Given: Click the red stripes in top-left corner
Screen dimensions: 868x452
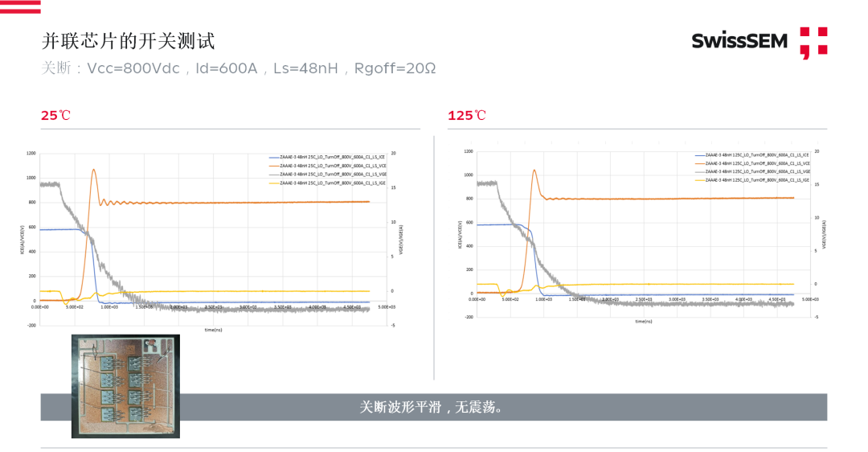Looking at the screenshot, I should (x=20, y=7).
